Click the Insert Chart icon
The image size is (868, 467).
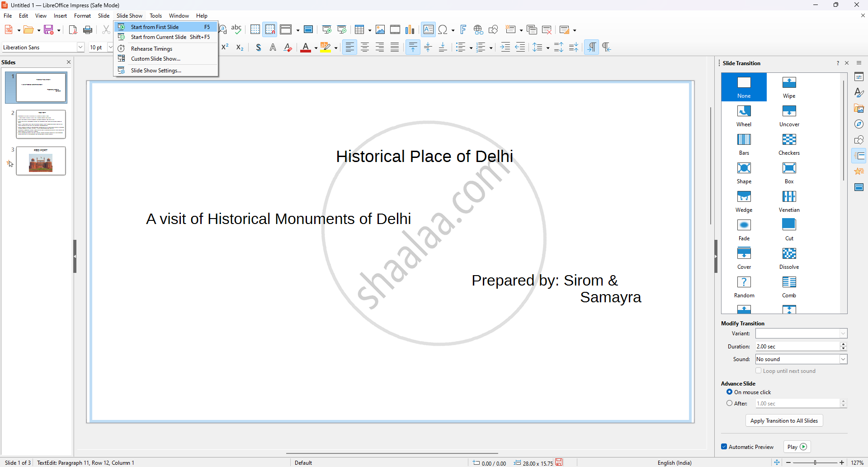[410, 30]
